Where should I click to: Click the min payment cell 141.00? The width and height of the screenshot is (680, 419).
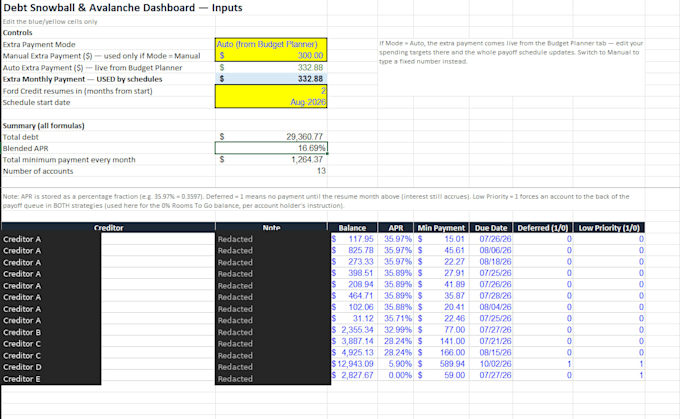[441, 341]
